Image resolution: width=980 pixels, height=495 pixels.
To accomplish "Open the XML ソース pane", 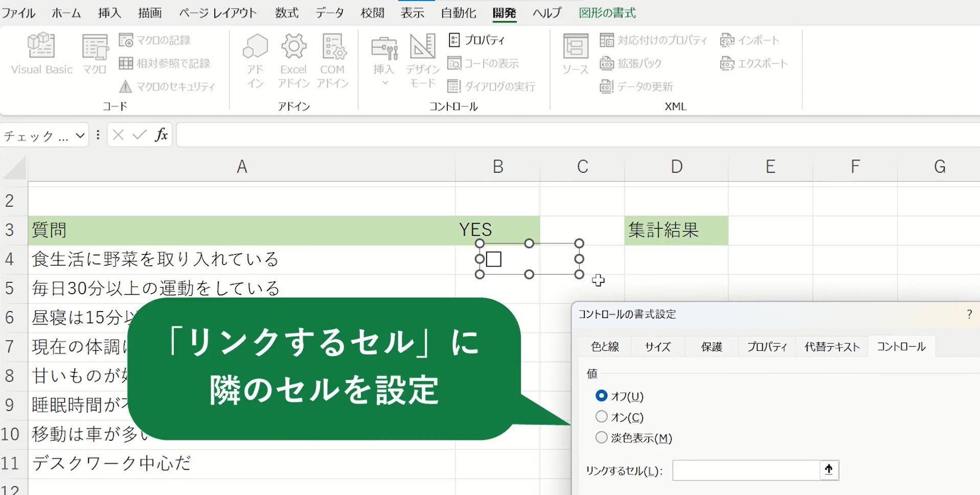I will click(x=575, y=54).
